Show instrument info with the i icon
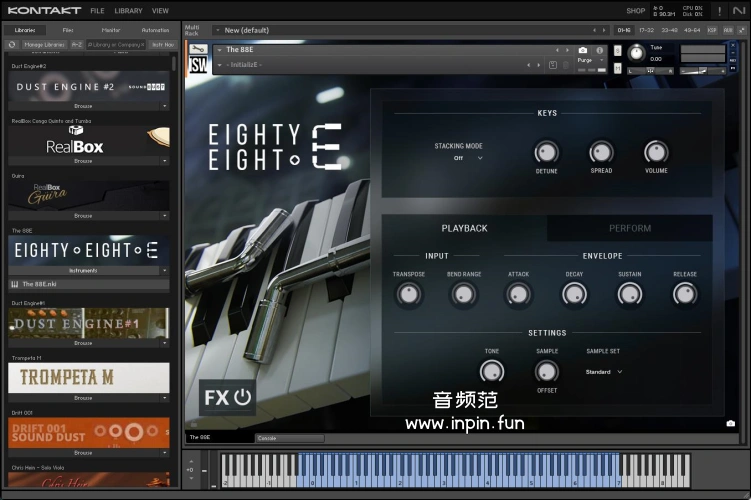The height and width of the screenshot is (500, 751). click(x=599, y=50)
